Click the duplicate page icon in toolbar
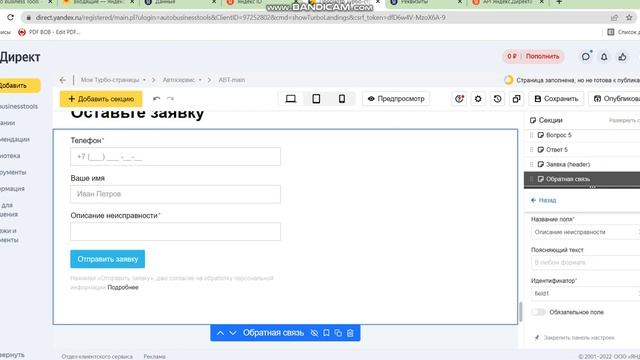 tap(516, 99)
